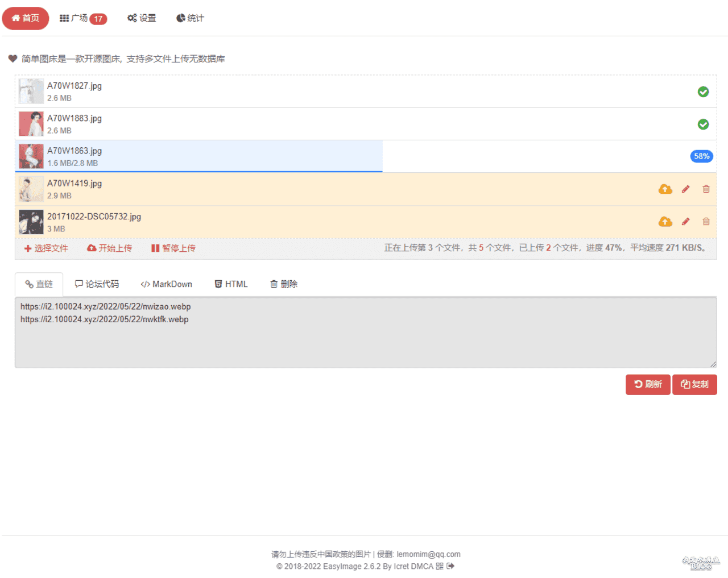This screenshot has width=728, height=578.
Task: Switch to the 直链 direct link tab
Action: pos(39,284)
